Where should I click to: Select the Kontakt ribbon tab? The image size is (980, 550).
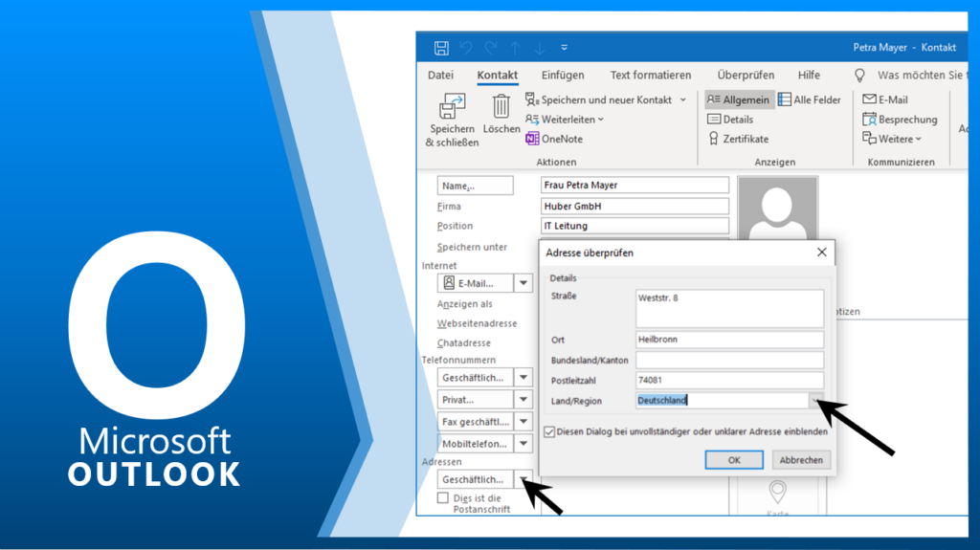[x=498, y=75]
